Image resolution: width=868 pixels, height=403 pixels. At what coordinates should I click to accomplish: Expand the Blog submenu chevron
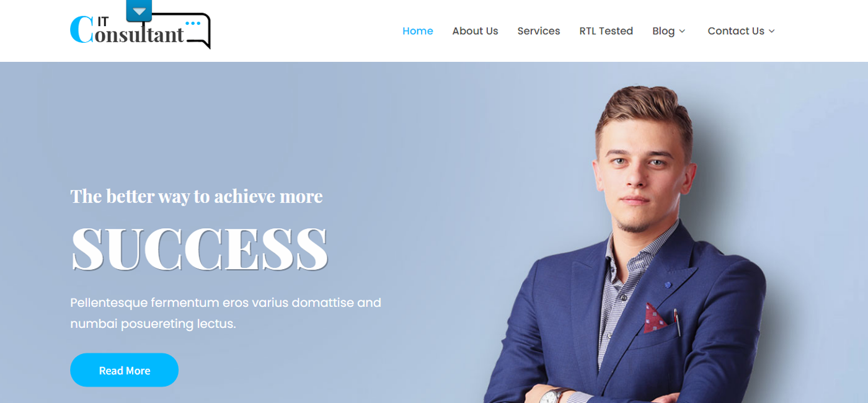[x=682, y=31]
